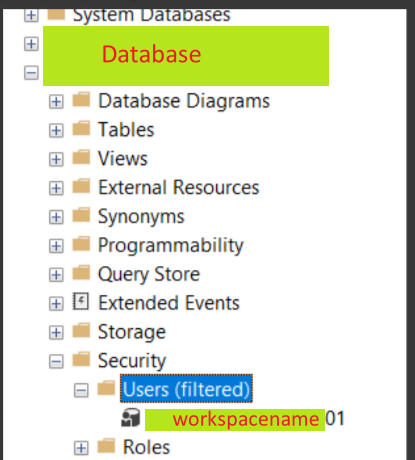This screenshot has height=460, width=415.
Task: Collapse the Users (filtered) node
Action: click(x=81, y=390)
